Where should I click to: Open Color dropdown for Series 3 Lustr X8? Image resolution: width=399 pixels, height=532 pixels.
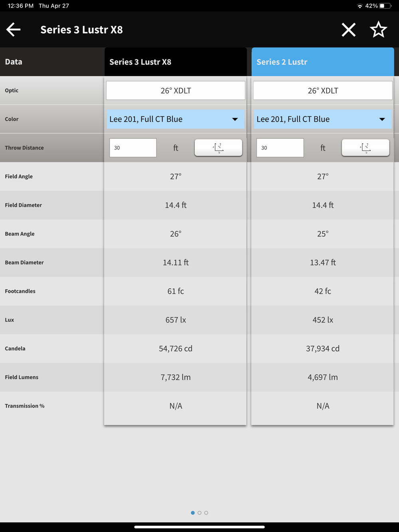176,119
